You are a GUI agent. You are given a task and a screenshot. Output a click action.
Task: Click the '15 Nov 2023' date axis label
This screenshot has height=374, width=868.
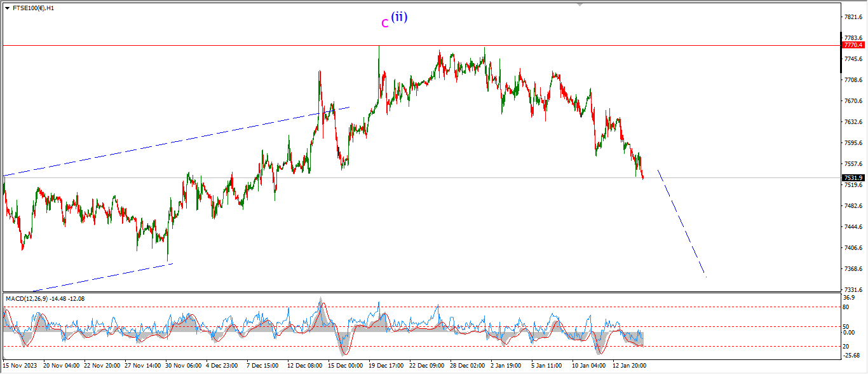pos(20,366)
